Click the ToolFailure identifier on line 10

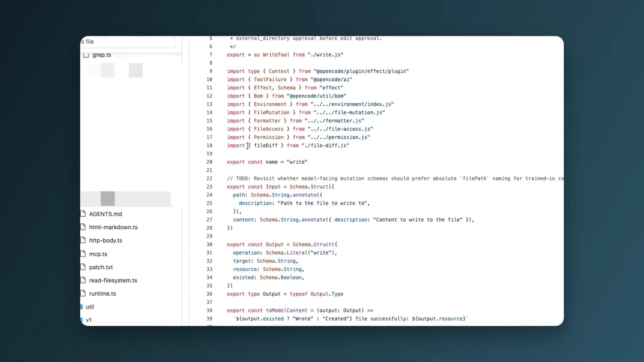click(x=270, y=80)
